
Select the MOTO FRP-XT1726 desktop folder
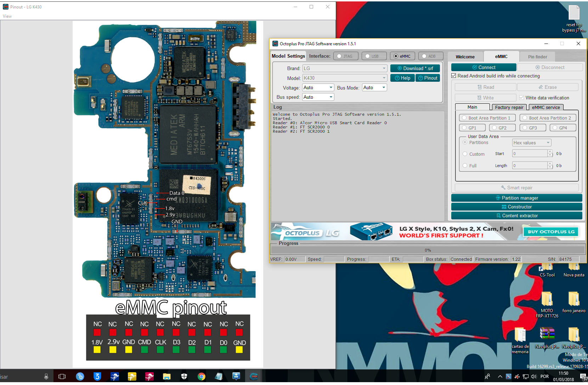pyautogui.click(x=547, y=304)
